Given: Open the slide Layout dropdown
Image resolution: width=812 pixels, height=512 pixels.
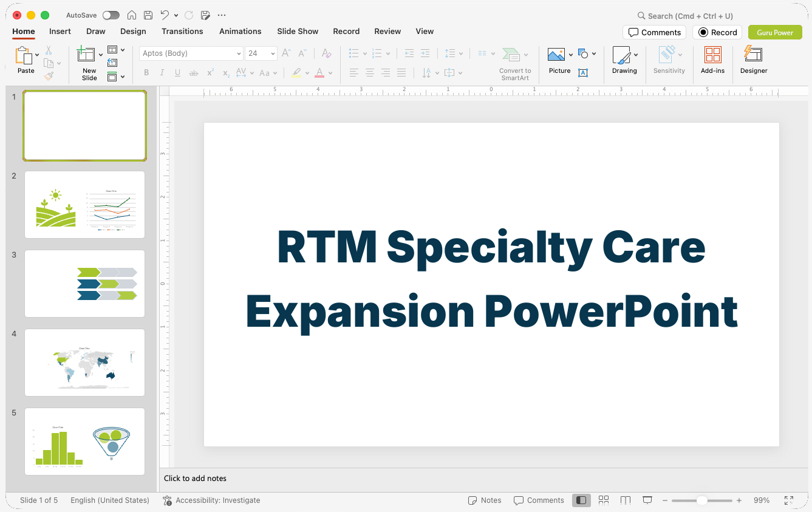Looking at the screenshot, I should pyautogui.click(x=116, y=50).
